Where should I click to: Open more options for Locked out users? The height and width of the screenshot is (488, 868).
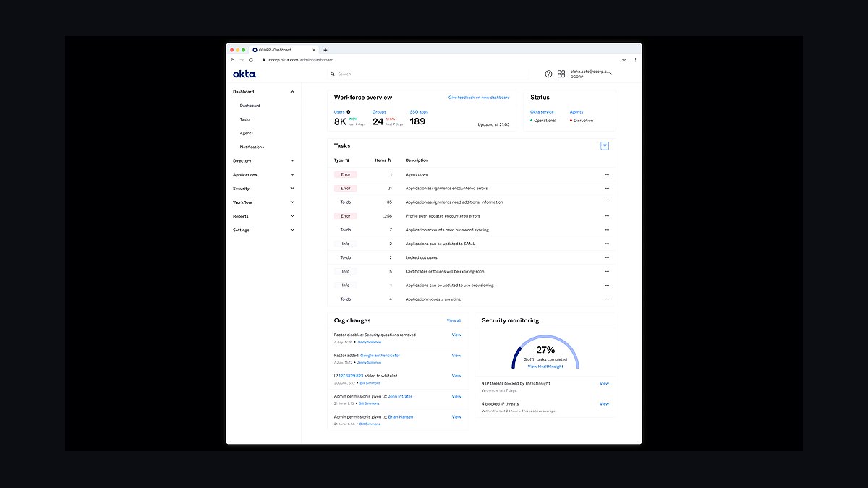(x=607, y=257)
